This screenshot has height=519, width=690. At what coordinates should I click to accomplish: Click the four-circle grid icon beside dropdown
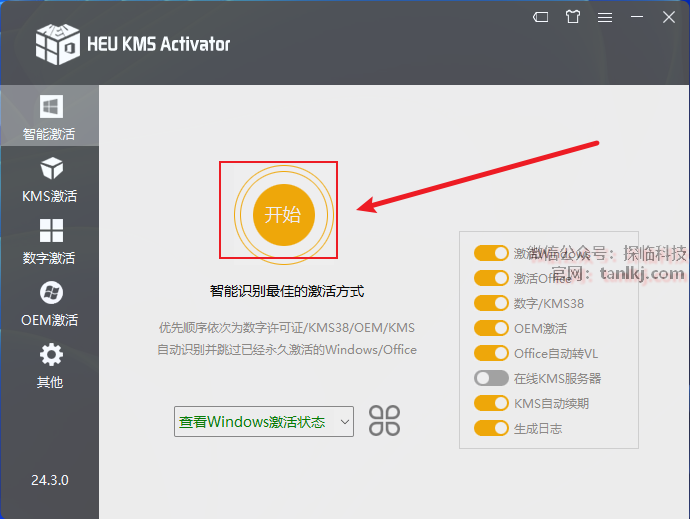tap(385, 421)
